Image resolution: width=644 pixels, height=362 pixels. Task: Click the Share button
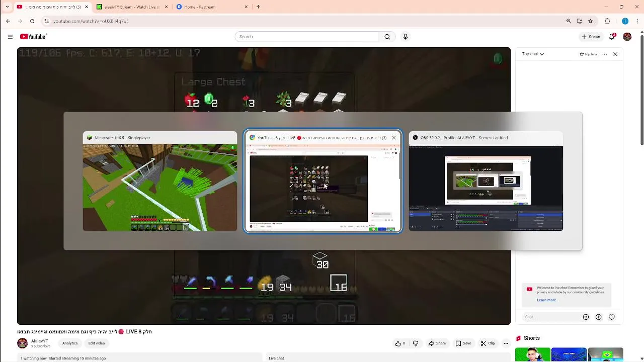(437, 343)
